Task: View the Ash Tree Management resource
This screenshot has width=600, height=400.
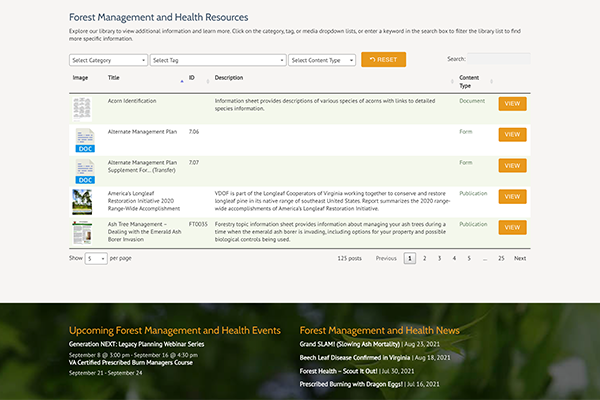Action: point(512,228)
